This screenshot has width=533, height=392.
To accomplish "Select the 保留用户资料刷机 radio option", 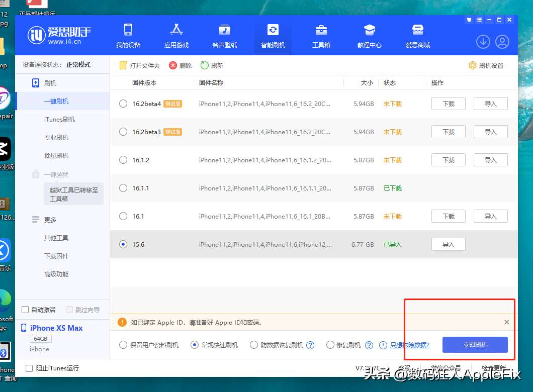I will pos(122,345).
